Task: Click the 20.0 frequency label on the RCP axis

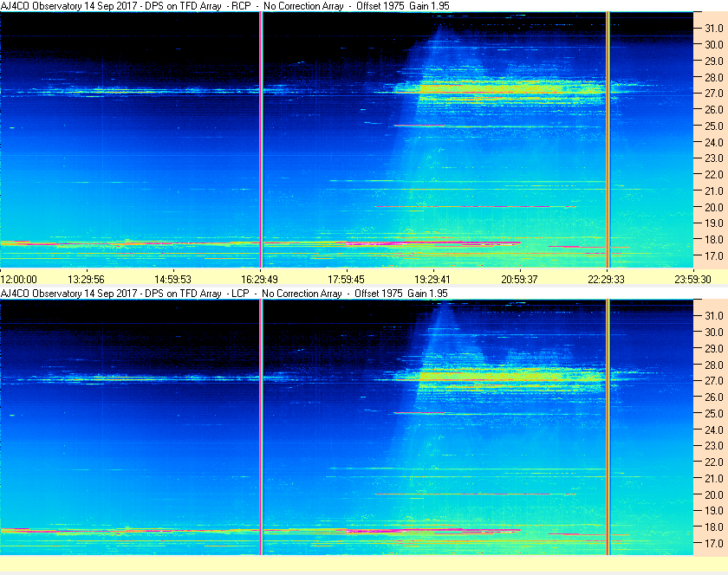Action: coord(714,207)
